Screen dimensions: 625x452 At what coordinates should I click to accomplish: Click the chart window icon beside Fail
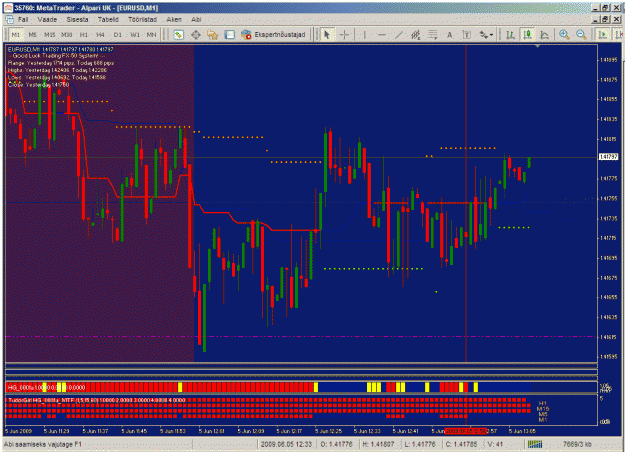(10, 19)
